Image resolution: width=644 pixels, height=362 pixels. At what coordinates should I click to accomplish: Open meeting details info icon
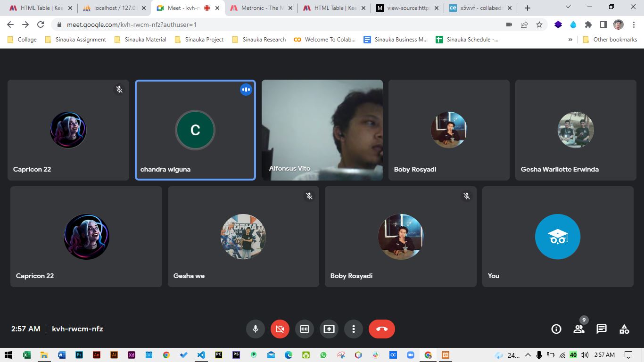point(556,329)
